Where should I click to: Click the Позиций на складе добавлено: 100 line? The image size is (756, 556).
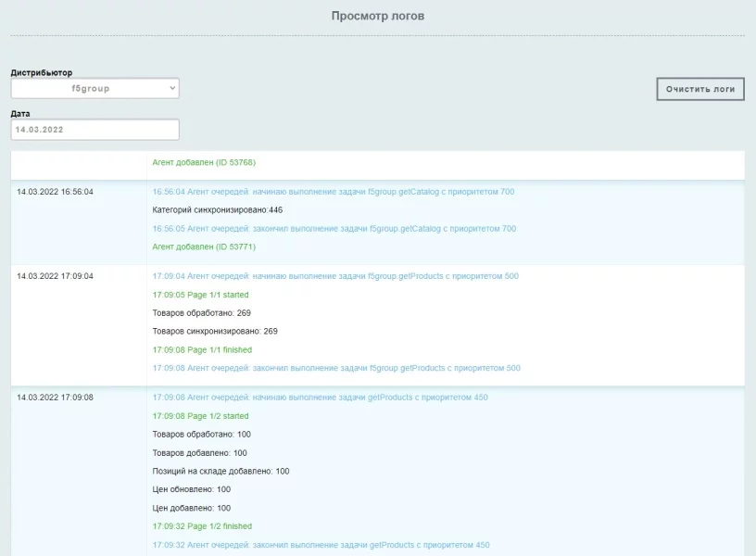point(220,471)
